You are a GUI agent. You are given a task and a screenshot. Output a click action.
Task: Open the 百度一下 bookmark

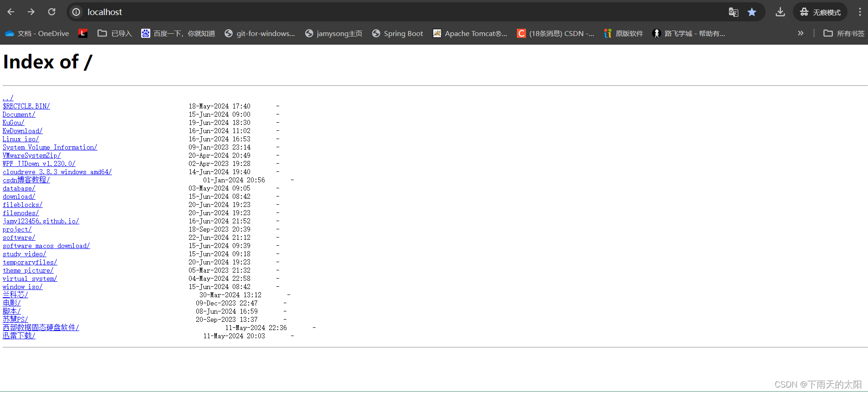click(x=178, y=33)
